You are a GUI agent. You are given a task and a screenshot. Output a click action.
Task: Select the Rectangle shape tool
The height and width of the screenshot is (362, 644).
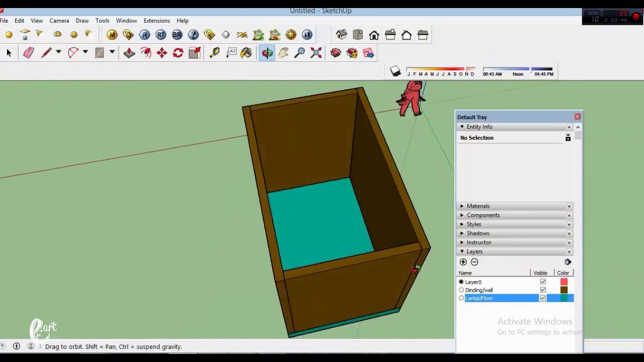click(100, 53)
